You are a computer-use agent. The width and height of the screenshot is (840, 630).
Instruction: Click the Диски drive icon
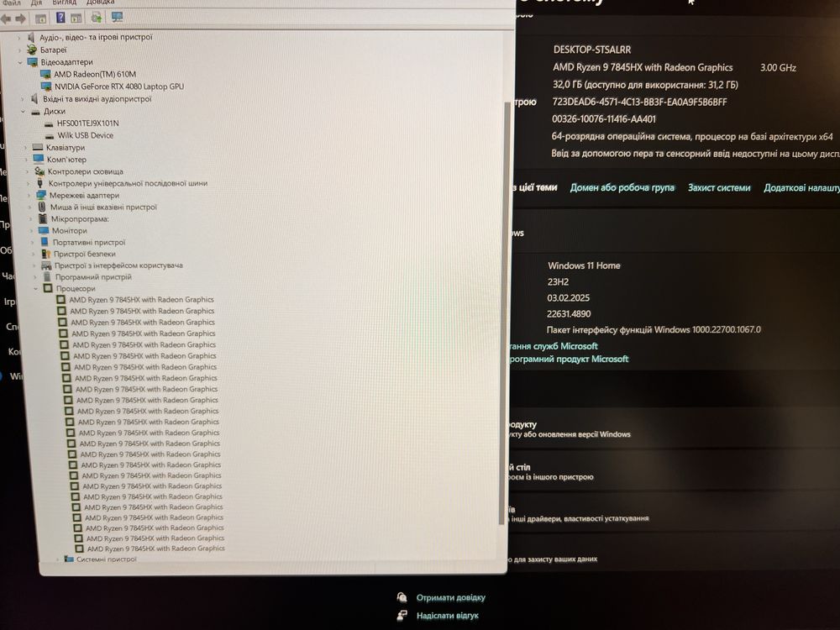(x=36, y=112)
